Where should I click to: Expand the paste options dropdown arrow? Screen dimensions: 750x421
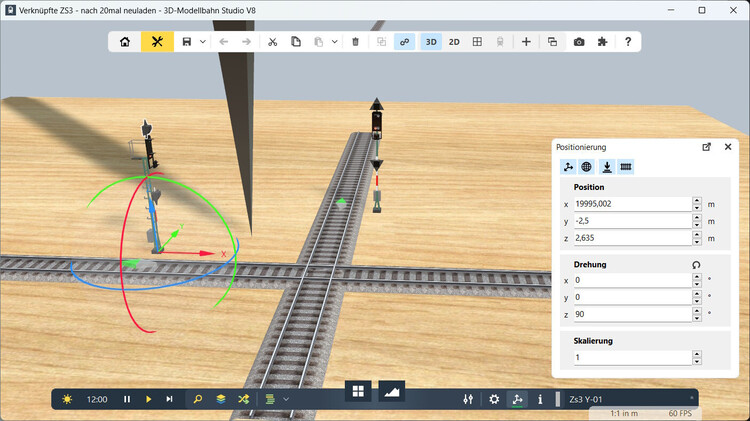tap(334, 42)
